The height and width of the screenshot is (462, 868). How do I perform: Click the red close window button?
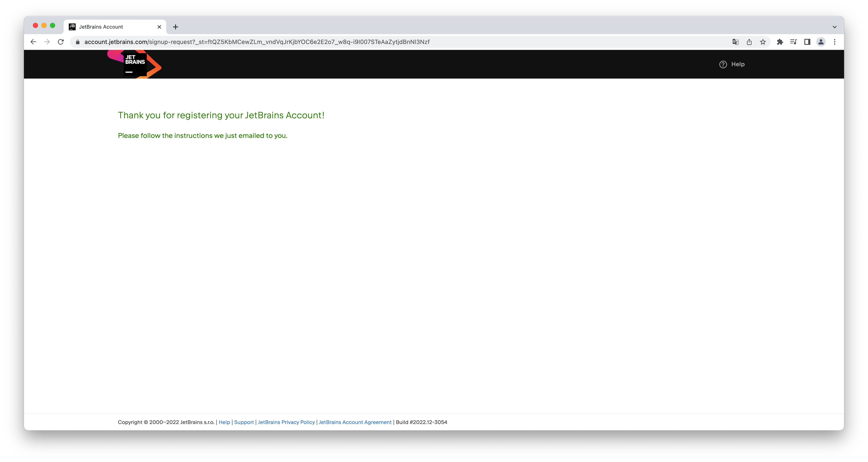(x=35, y=26)
